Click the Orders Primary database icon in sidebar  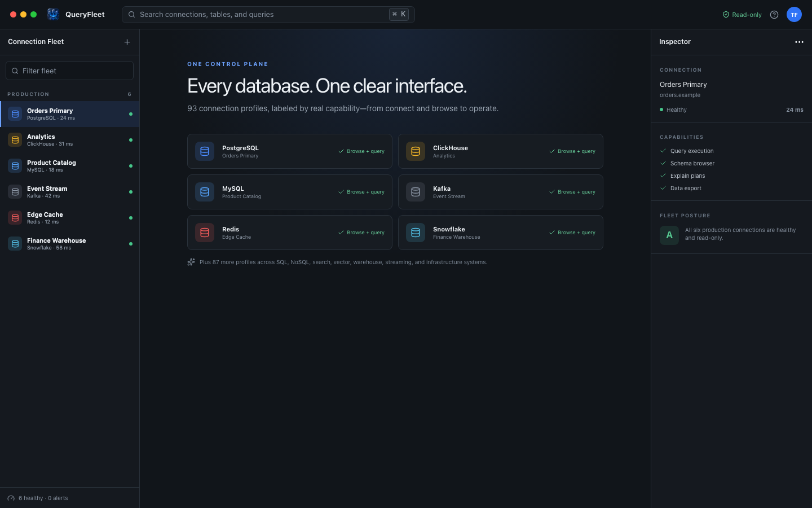[15, 114]
